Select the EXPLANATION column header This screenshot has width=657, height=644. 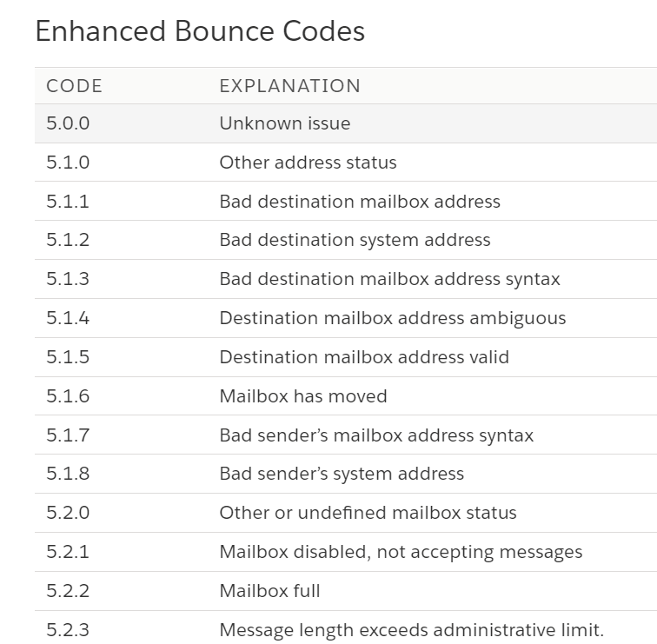(290, 86)
